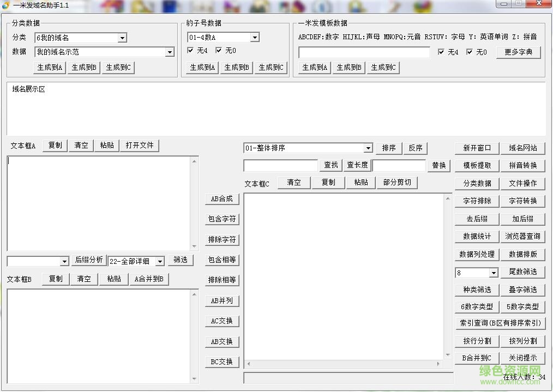Viewport: 553px width, 392px height.
Task: Open the 01-整体排序 dropdown
Action: click(368, 148)
